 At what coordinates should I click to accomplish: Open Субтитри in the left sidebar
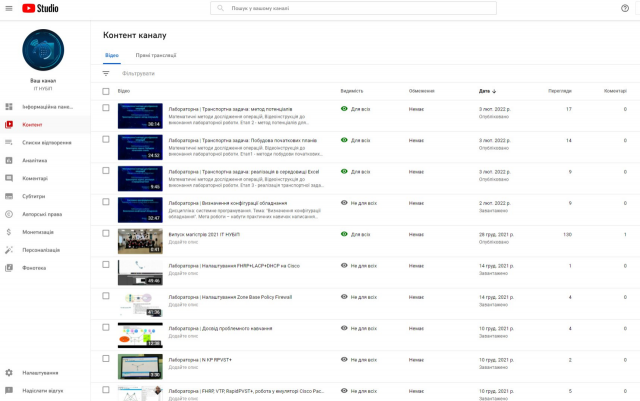click(x=34, y=196)
